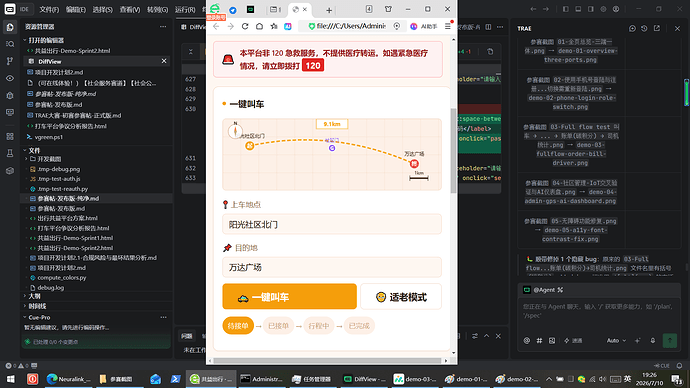Click the browser vertical scrollbar thumb
Image resolution: width=690 pixels, height=388 pixels.
(454, 150)
